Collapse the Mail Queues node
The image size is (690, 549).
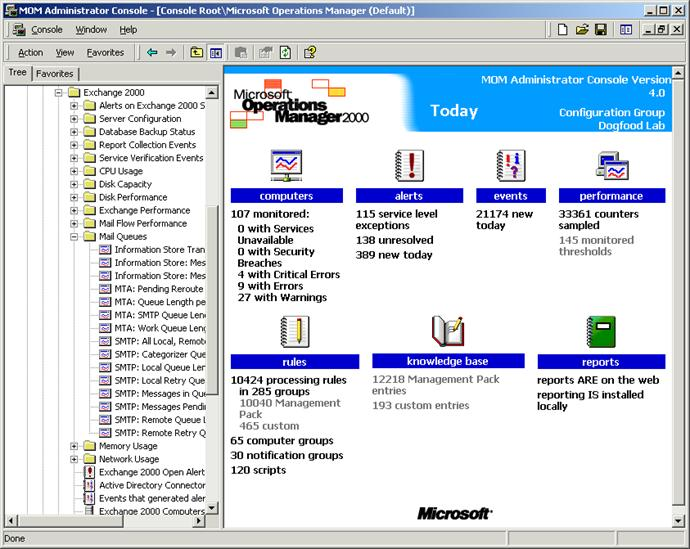(74, 237)
